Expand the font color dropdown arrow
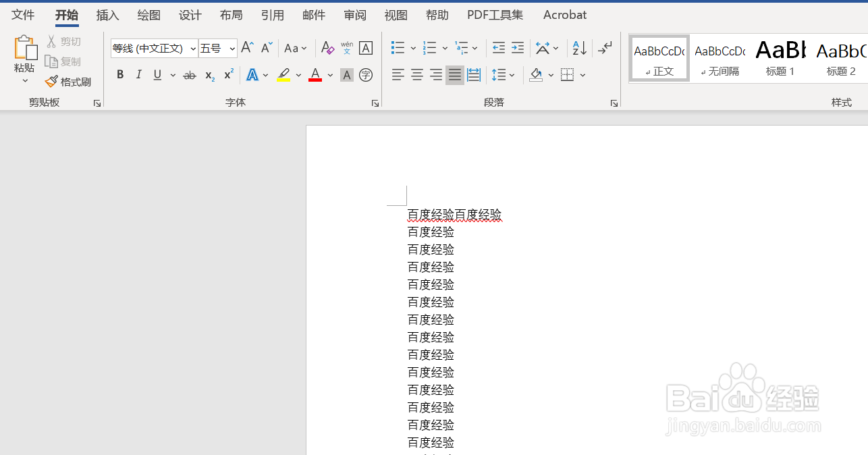 point(330,75)
